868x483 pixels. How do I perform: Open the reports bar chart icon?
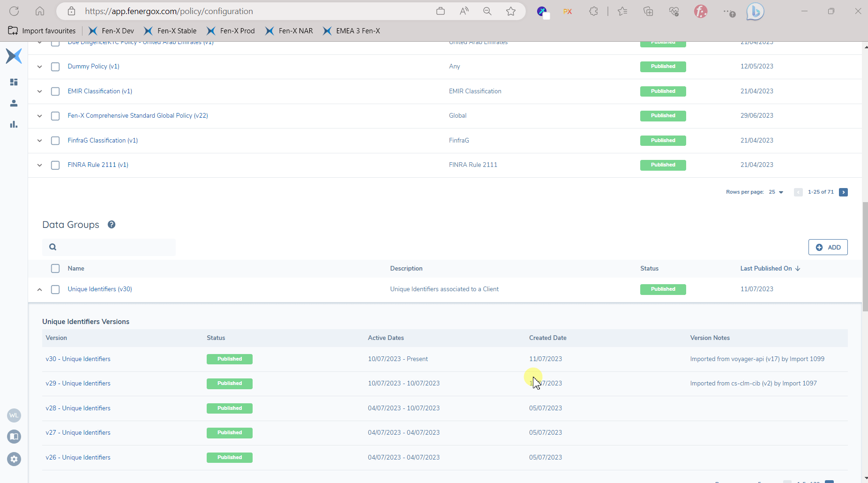point(14,124)
